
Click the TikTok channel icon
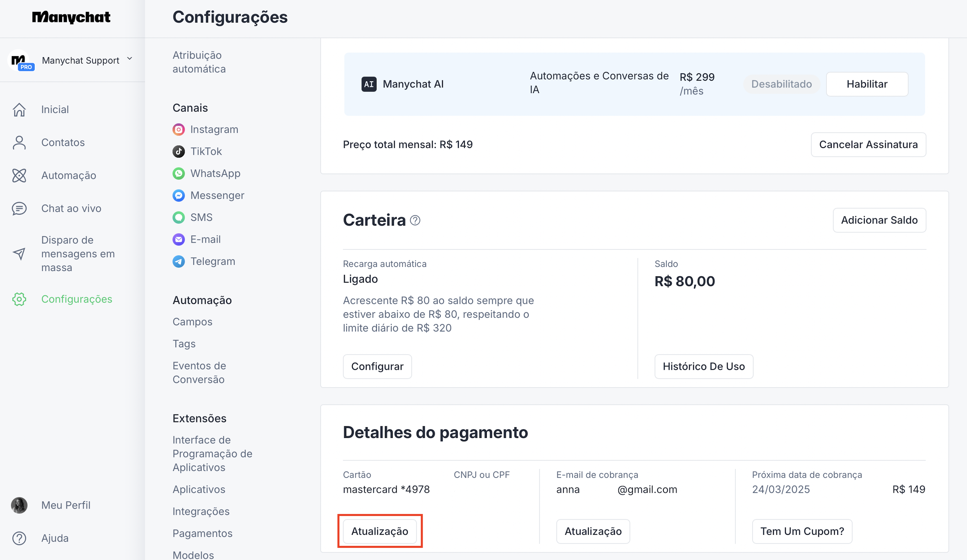[x=179, y=152]
